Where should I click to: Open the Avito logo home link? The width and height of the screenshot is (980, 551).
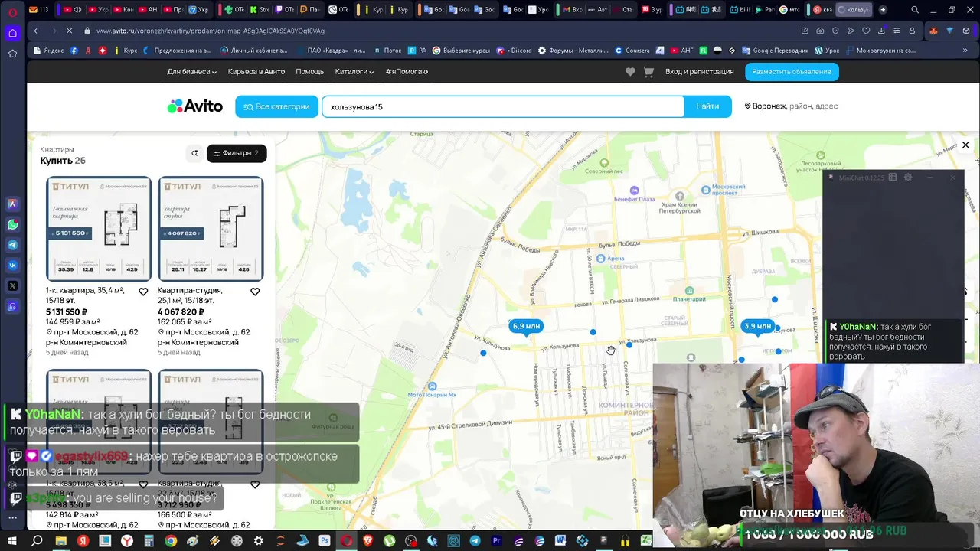click(x=195, y=106)
